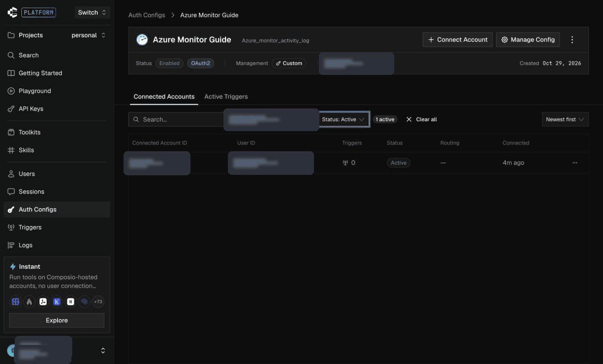Click the PLATFORM badge at top-left
Screen dimensions: 603x364
(x=38, y=12)
